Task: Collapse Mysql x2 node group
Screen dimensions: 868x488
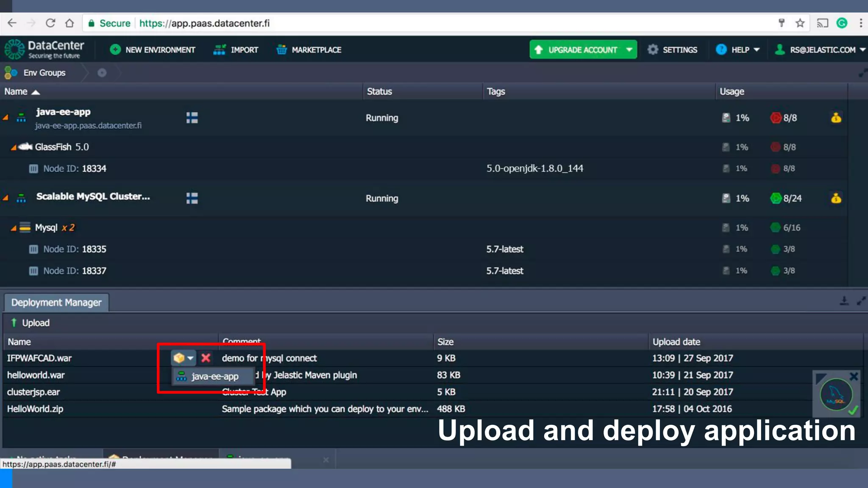Action: (x=14, y=228)
